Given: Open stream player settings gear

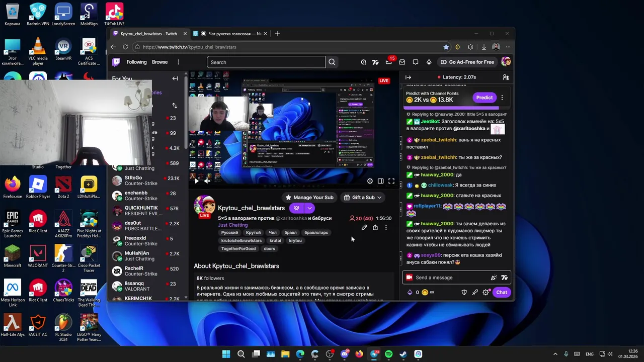Looking at the screenshot, I should click(x=370, y=181).
